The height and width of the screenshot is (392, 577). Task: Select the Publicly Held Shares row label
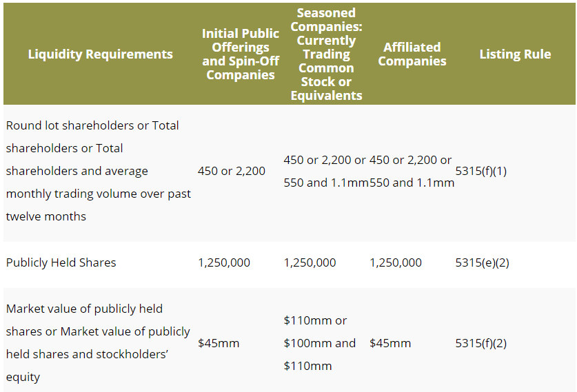click(61, 262)
